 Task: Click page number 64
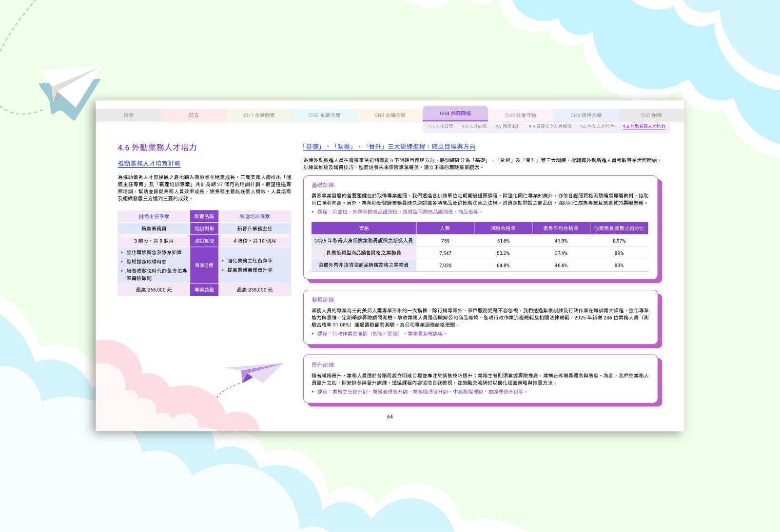click(390, 417)
